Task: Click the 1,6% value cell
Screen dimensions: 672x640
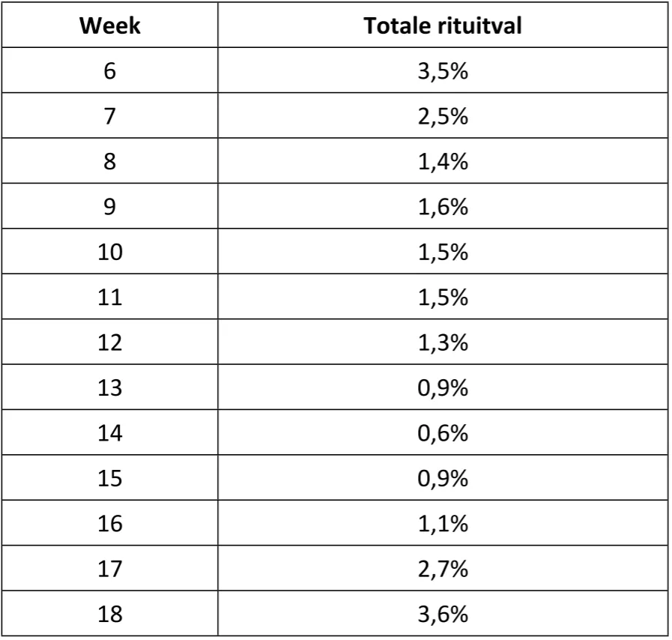Action: pyautogui.click(x=442, y=206)
